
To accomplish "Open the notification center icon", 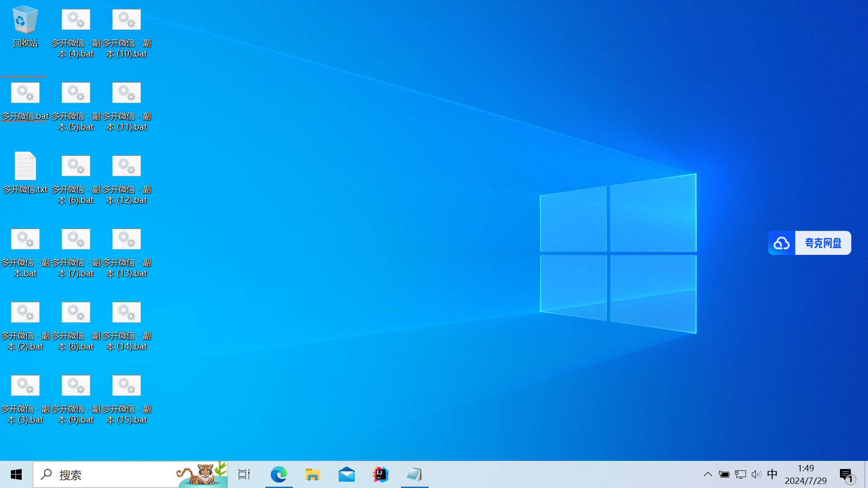I will (x=846, y=475).
